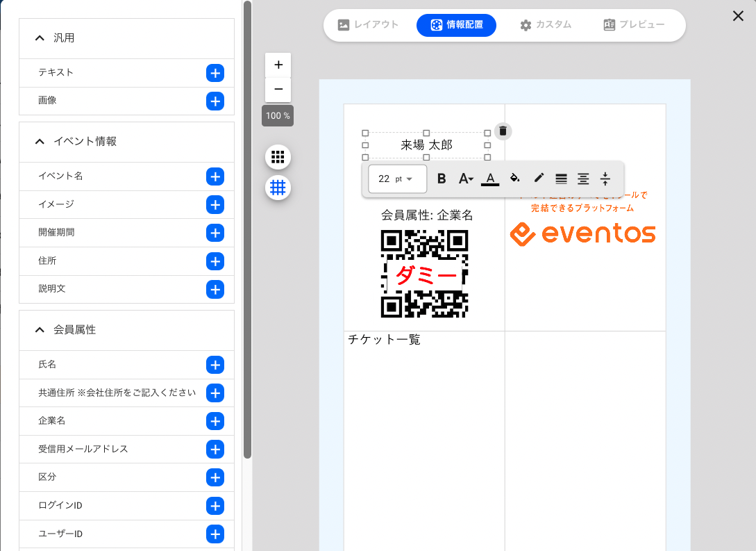The width and height of the screenshot is (756, 551).
Task: Zoom in on the canvas
Action: [278, 65]
